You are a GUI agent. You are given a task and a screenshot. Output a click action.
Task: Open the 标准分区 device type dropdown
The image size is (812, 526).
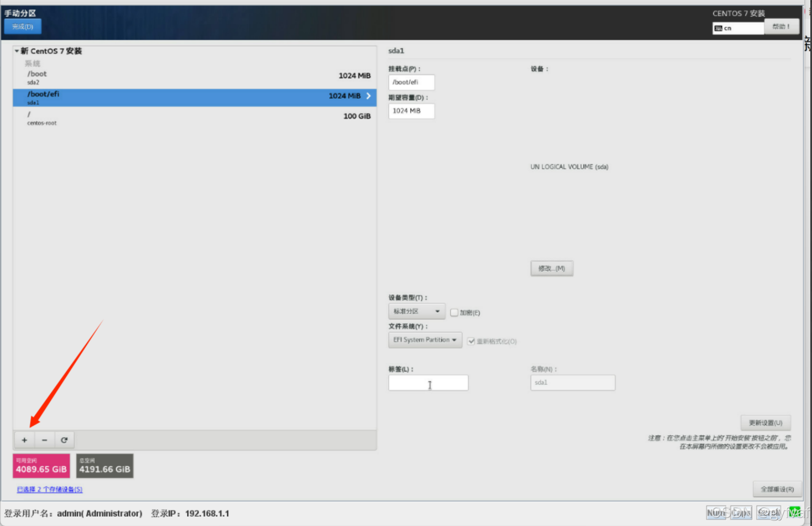pyautogui.click(x=416, y=311)
